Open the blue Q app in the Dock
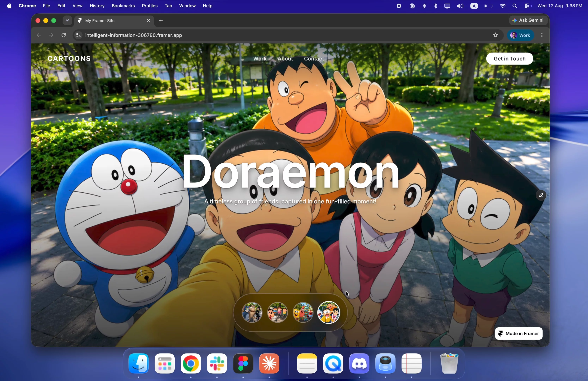This screenshot has width=588, height=381. (x=333, y=363)
